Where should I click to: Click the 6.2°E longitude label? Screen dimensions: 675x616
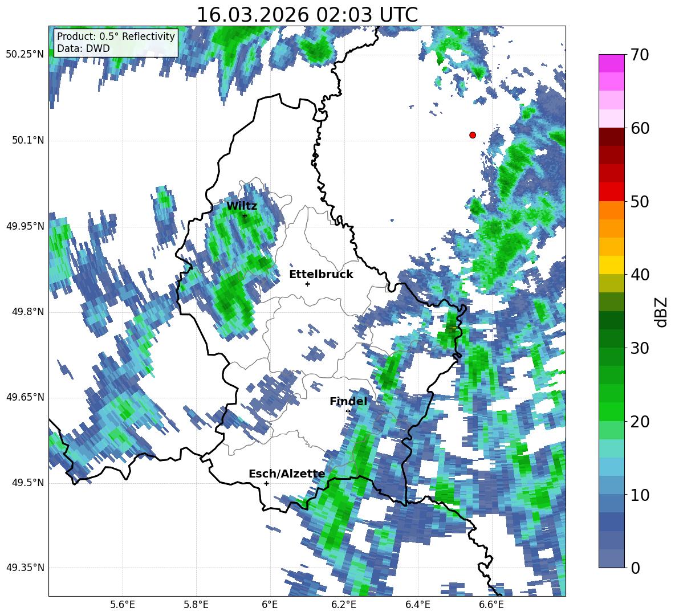point(344,605)
